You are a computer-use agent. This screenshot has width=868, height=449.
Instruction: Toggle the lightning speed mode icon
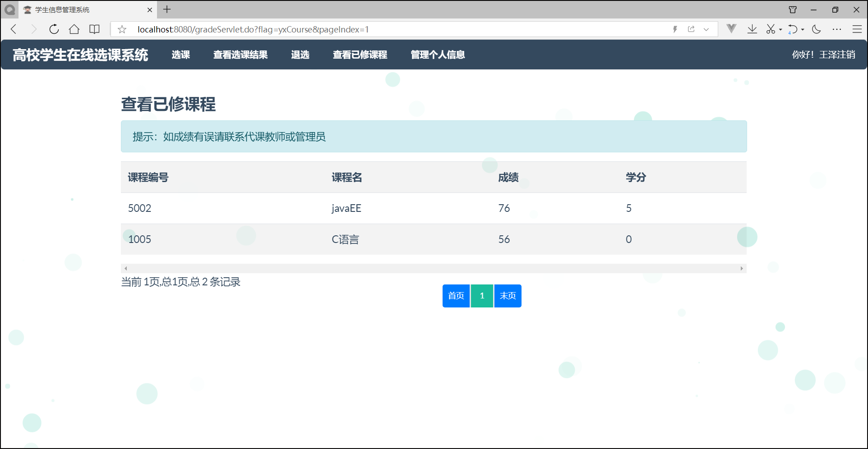[675, 29]
